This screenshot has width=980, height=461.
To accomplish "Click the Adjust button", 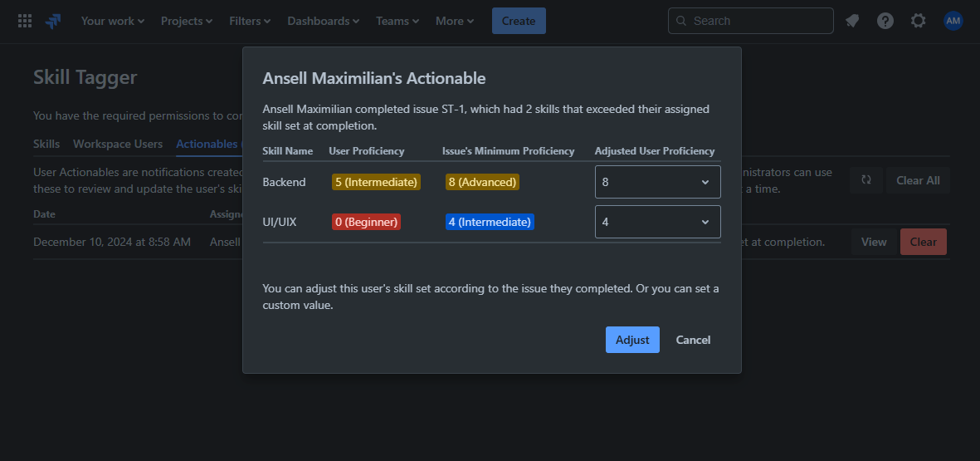I will point(632,340).
